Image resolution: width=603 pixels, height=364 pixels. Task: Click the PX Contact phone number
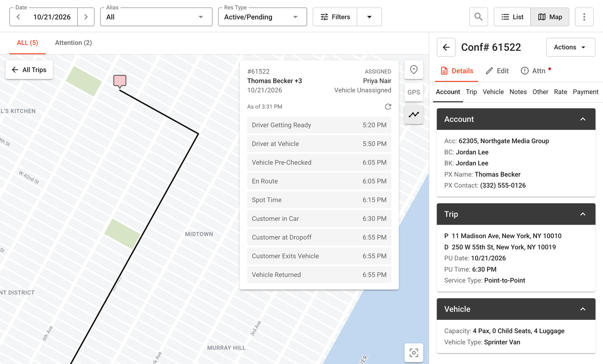(503, 185)
